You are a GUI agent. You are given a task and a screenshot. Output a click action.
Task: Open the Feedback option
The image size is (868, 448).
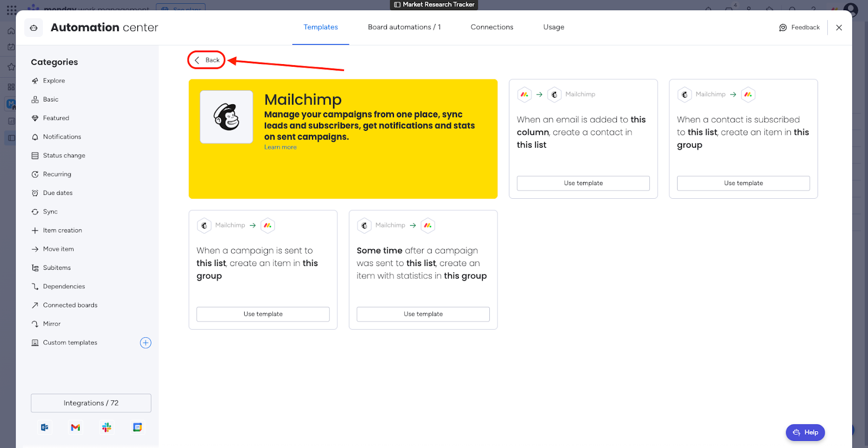(x=800, y=28)
